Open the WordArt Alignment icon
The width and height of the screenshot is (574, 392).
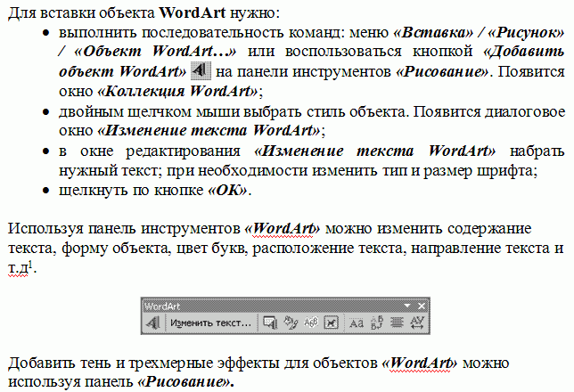[397, 323]
